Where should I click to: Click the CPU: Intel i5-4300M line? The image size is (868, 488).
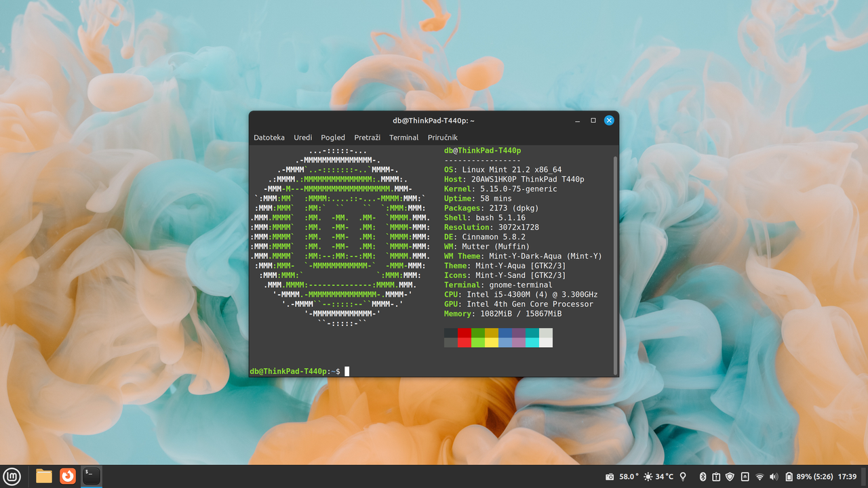pos(521,295)
